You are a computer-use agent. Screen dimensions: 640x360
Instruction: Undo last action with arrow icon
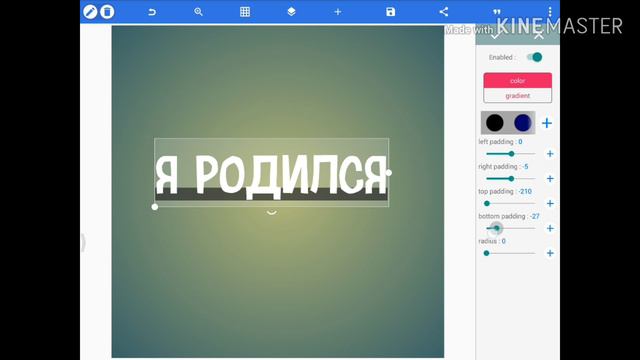point(152,12)
